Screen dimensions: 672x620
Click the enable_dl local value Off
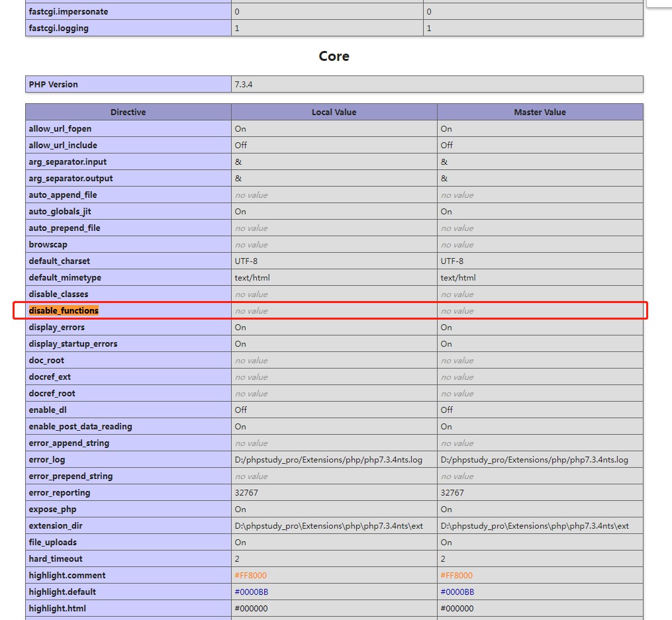tap(241, 410)
